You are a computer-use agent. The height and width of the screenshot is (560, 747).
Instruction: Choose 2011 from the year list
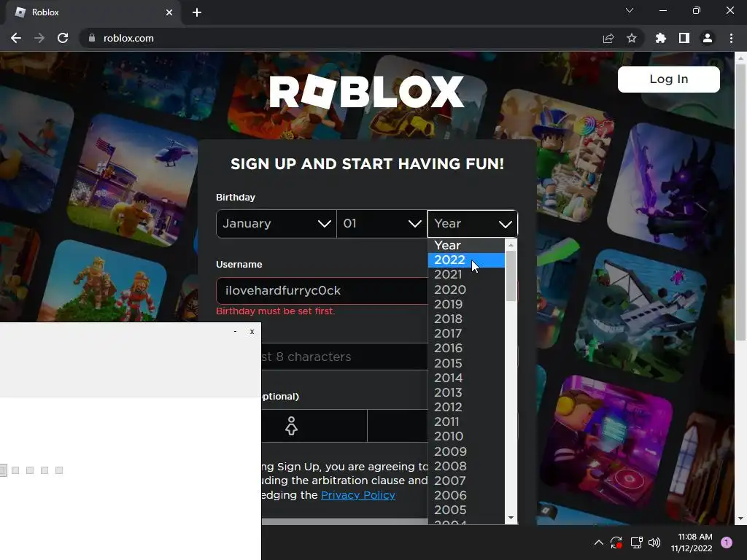pyautogui.click(x=466, y=422)
